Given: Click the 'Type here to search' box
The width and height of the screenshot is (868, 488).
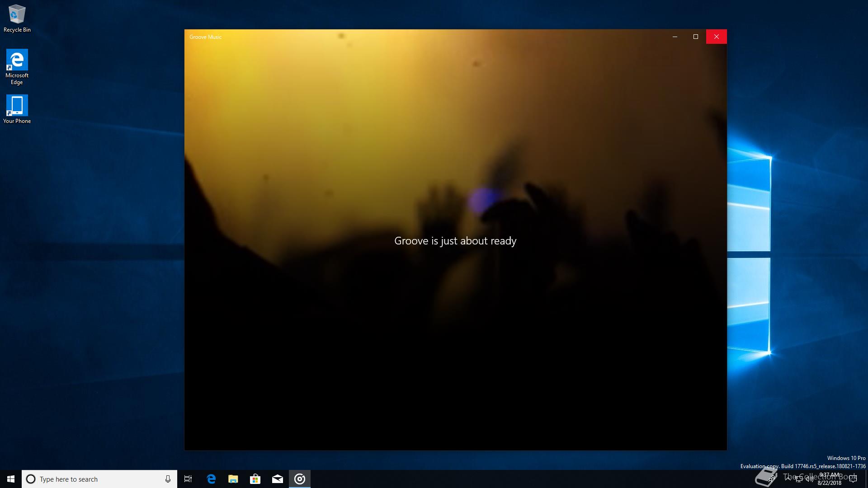Looking at the screenshot, I should pos(99,479).
